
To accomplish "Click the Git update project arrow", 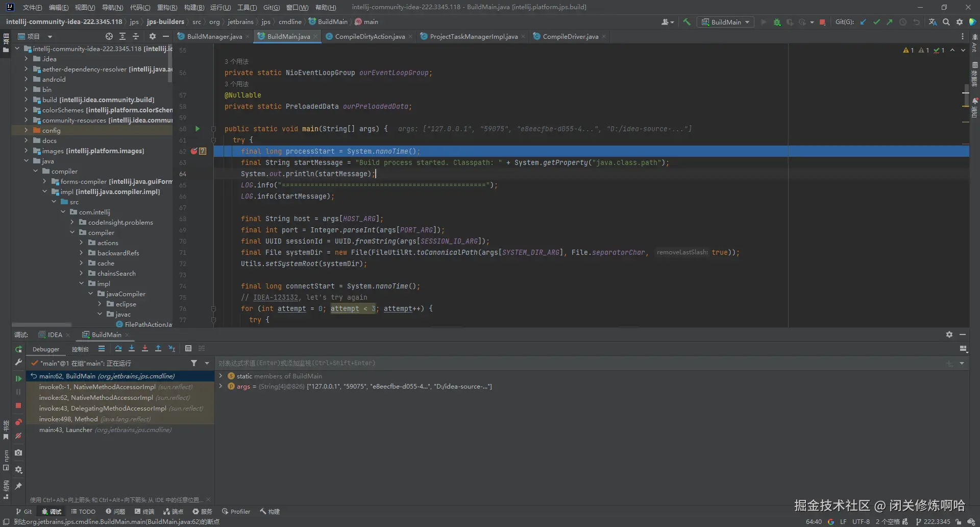I will 863,22.
